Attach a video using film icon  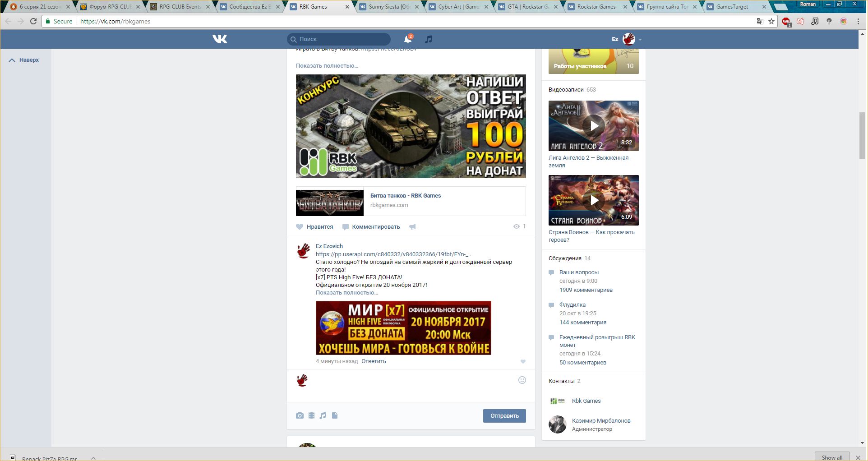tap(311, 415)
